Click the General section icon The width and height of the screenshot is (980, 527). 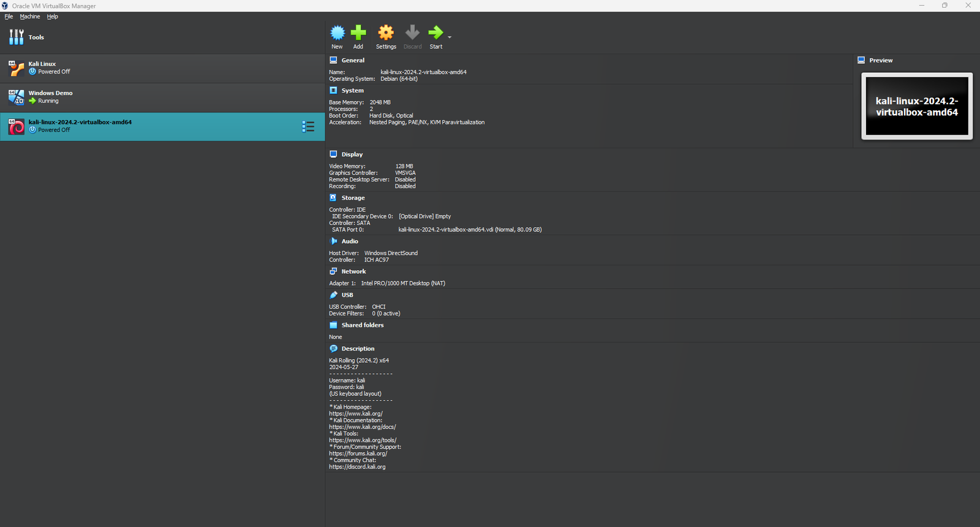tap(333, 60)
